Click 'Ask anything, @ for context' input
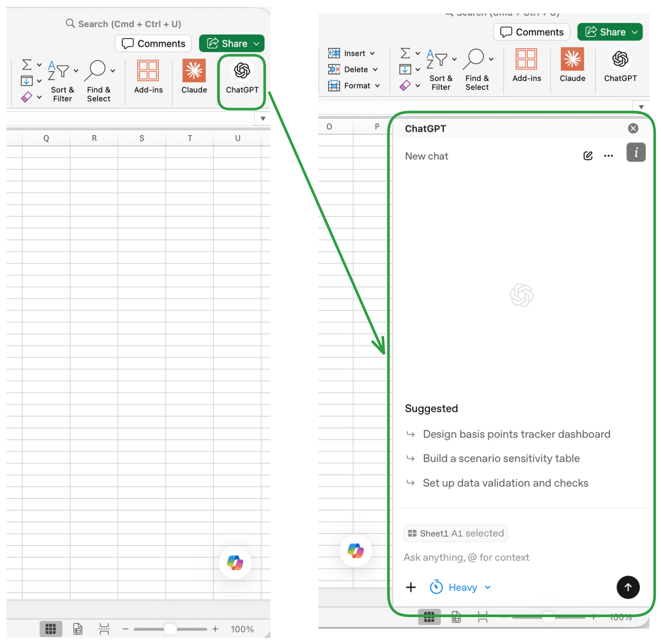Screen dimensions: 661x644 466,557
